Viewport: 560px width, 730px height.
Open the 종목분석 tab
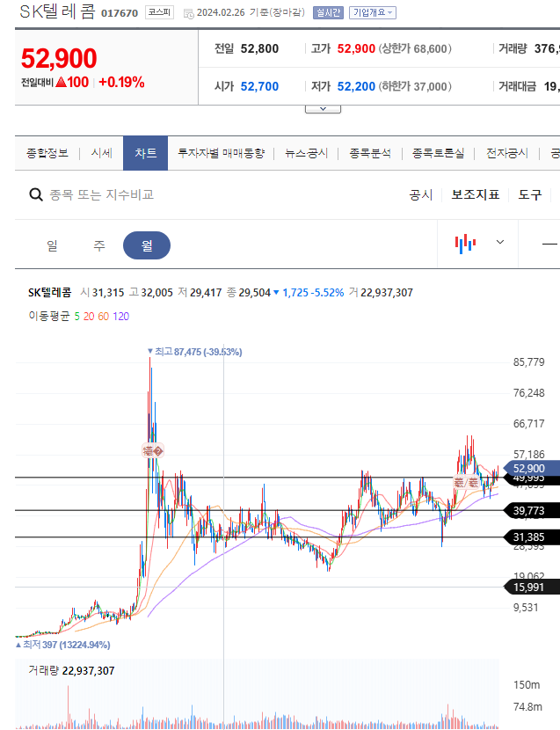[x=370, y=153]
